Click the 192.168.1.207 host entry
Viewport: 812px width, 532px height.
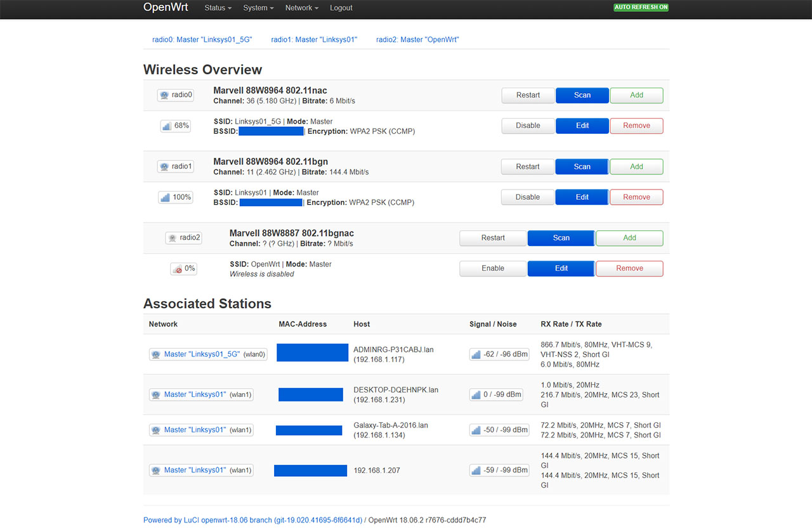pos(377,470)
